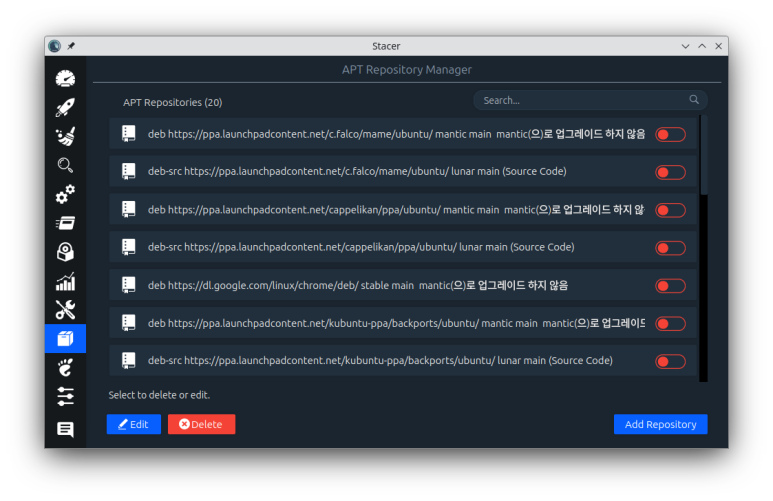
Task: Focus the Search input field
Action: [x=590, y=100]
